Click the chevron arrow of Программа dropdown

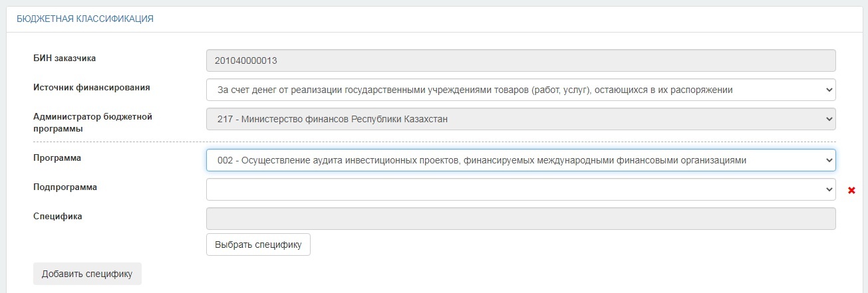point(828,160)
